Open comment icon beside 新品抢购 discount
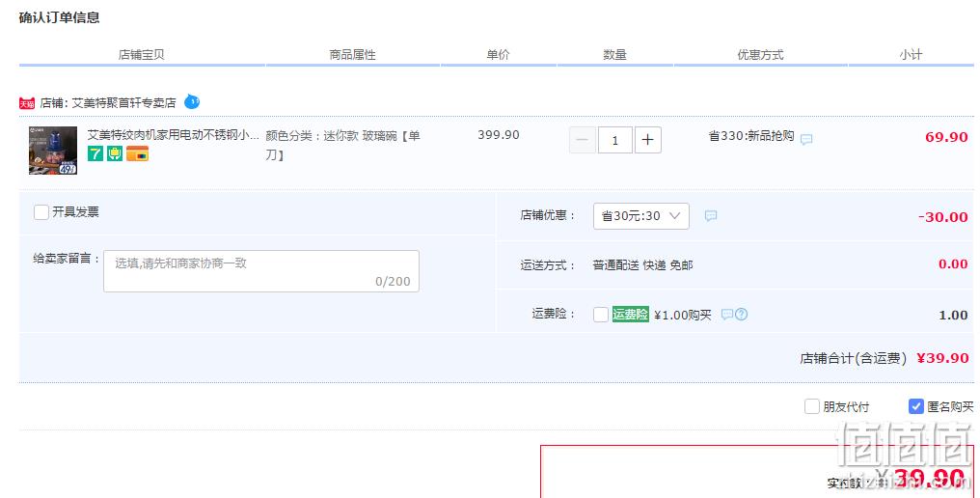 coord(806,139)
